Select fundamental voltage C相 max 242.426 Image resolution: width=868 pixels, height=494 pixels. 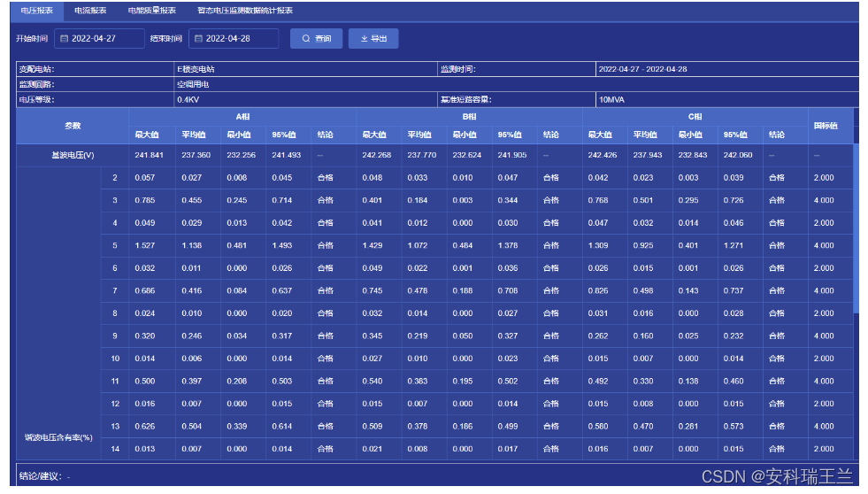coord(603,155)
